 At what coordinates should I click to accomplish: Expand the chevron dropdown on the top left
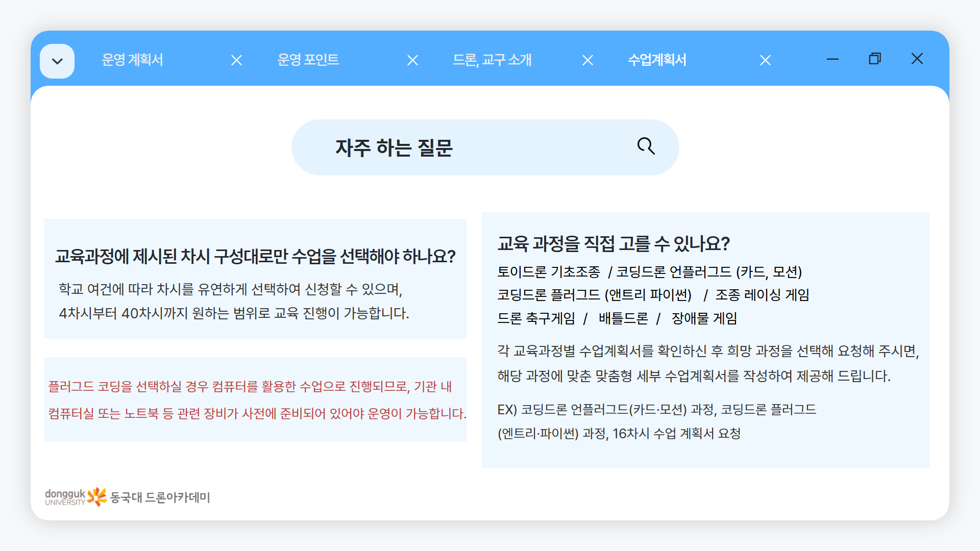click(x=57, y=60)
